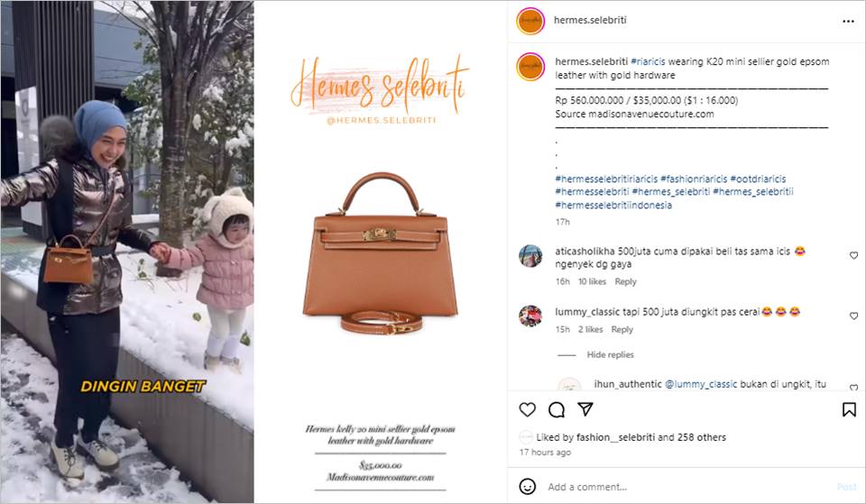Open the emoji picker smiley icon
The width and height of the screenshot is (866, 504).
pyautogui.click(x=528, y=486)
